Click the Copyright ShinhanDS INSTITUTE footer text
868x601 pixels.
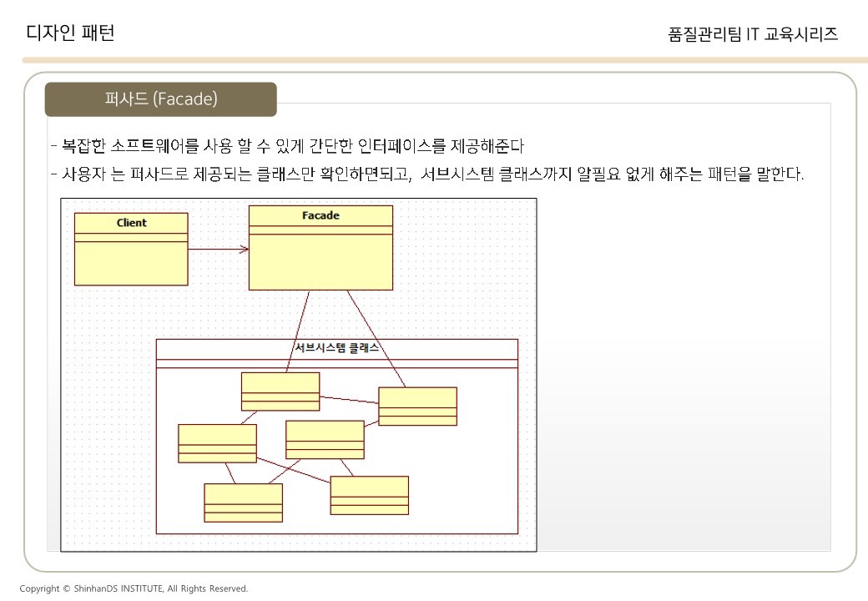134,588
